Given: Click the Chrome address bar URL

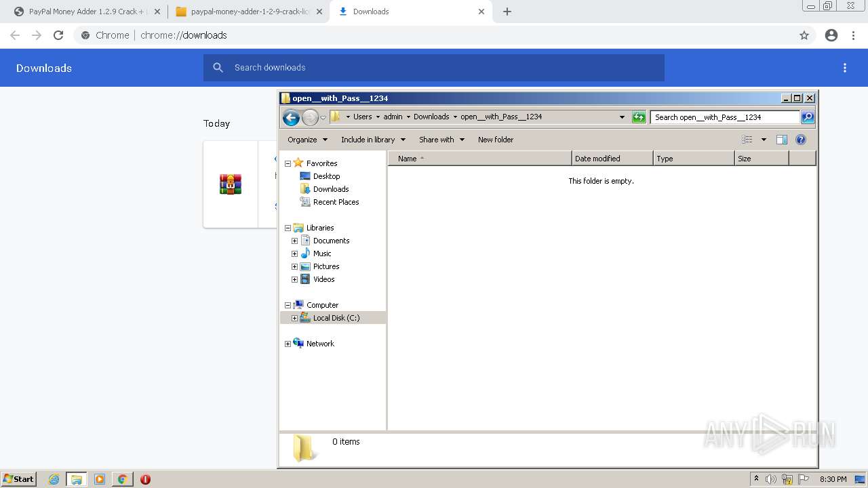Looking at the screenshot, I should pyautogui.click(x=184, y=35).
